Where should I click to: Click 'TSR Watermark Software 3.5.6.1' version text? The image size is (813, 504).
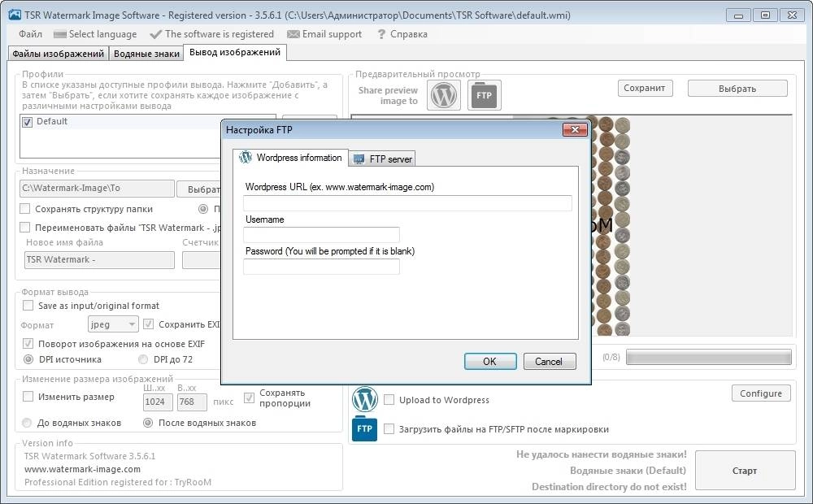pos(89,456)
